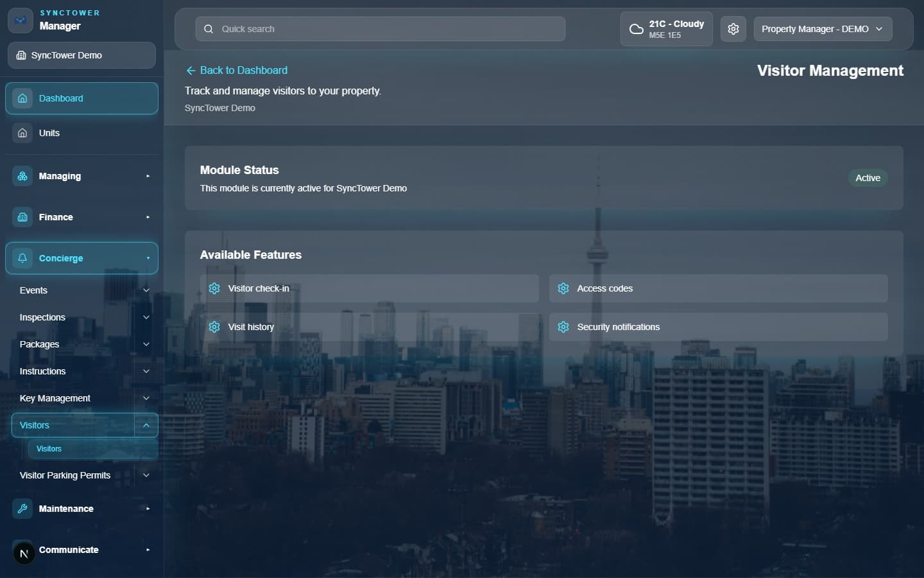924x578 pixels.
Task: Click the Maintenance wrench icon
Action: click(22, 509)
